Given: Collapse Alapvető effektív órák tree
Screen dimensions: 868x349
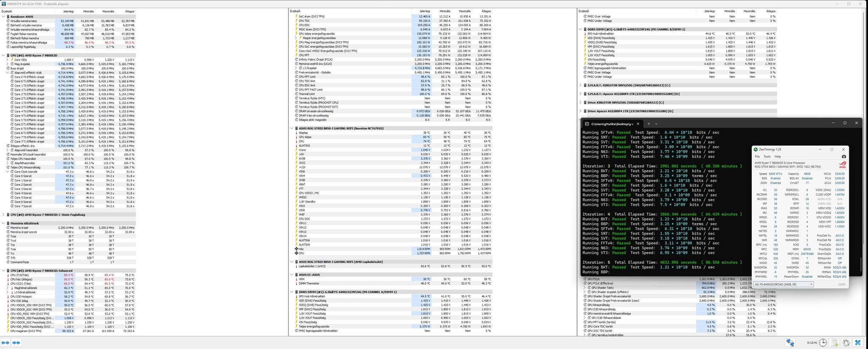Looking at the screenshot, I should click(7, 73).
